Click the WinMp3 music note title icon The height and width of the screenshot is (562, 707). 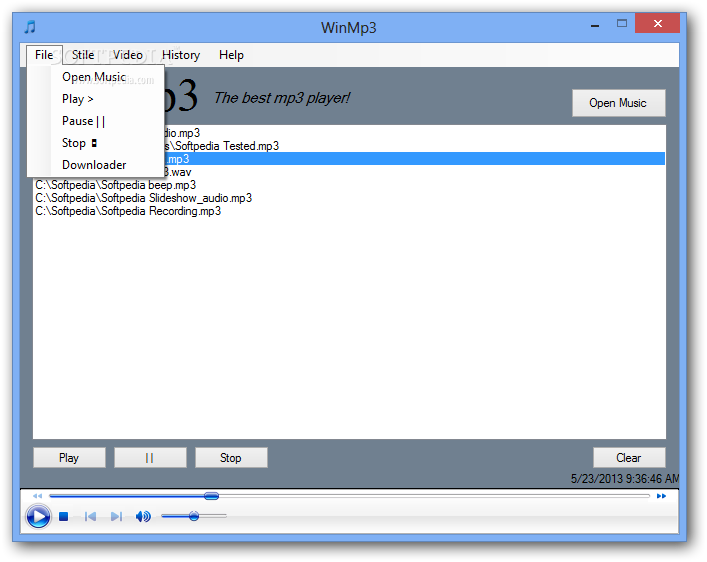[x=30, y=27]
